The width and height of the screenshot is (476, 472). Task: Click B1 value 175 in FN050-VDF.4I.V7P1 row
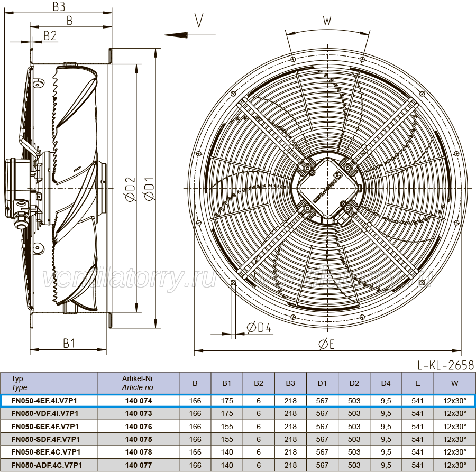point(227,413)
